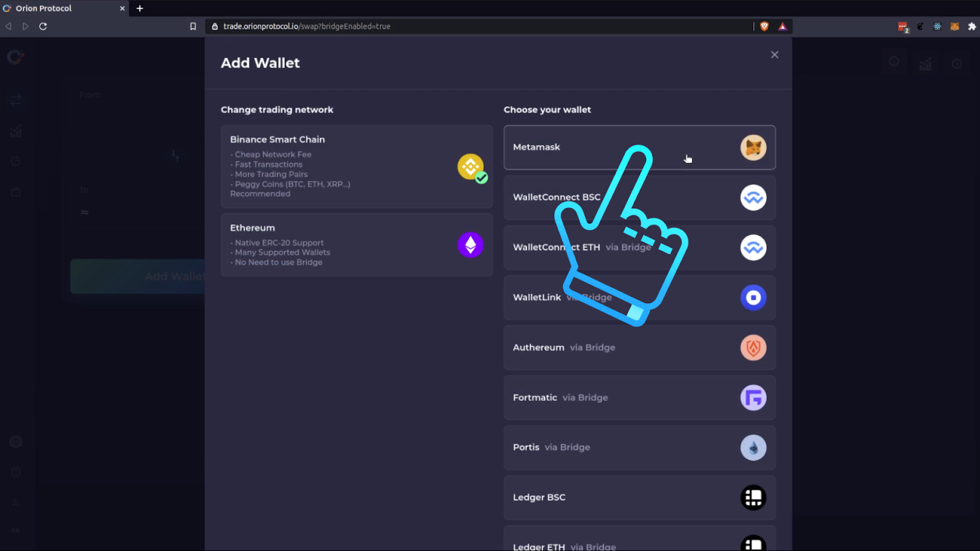Select the Binance Smart Chain network card
The width and height of the screenshot is (980, 551).
click(356, 167)
